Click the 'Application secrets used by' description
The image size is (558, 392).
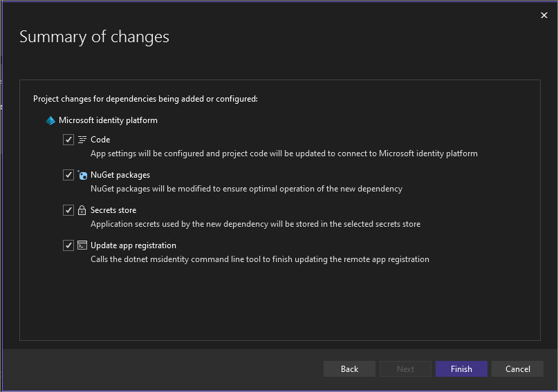tap(256, 224)
